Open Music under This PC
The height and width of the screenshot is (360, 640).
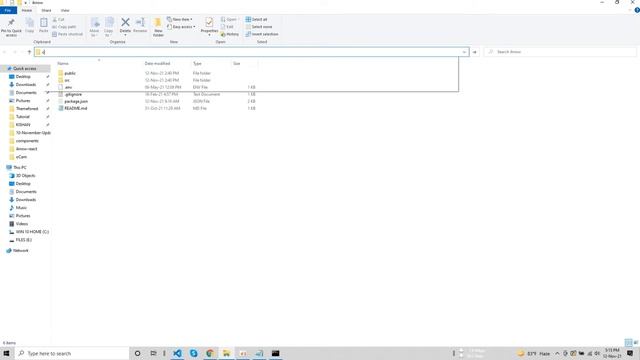pos(21,208)
